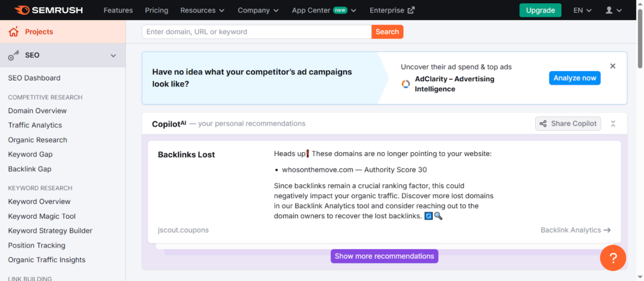Click the AdClarity app icon
Image resolution: width=644 pixels, height=281 pixels.
(x=407, y=84)
